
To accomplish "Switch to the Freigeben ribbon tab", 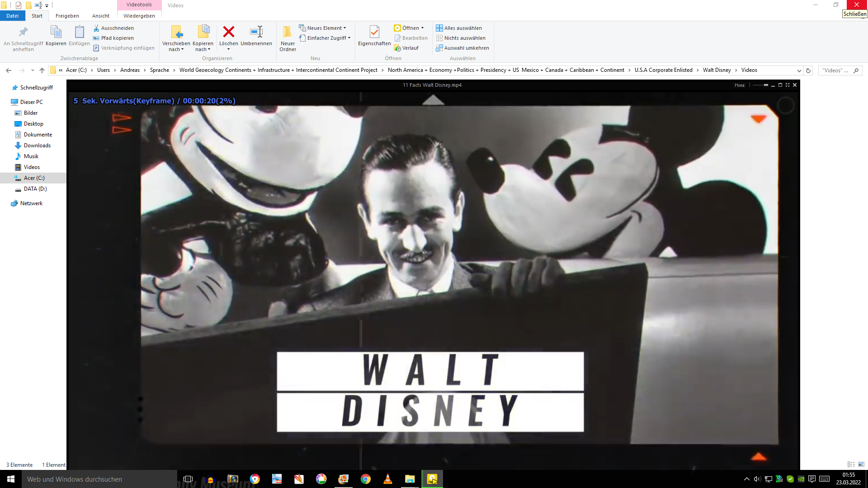I will click(67, 16).
